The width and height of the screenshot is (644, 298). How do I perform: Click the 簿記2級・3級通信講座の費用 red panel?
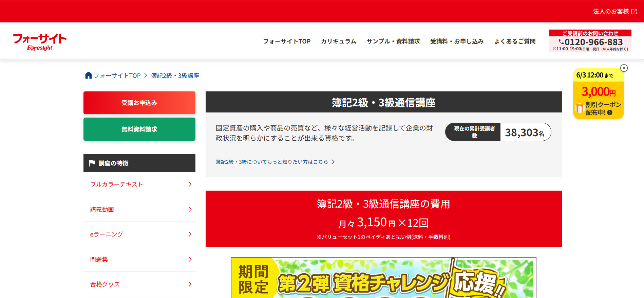tap(383, 219)
